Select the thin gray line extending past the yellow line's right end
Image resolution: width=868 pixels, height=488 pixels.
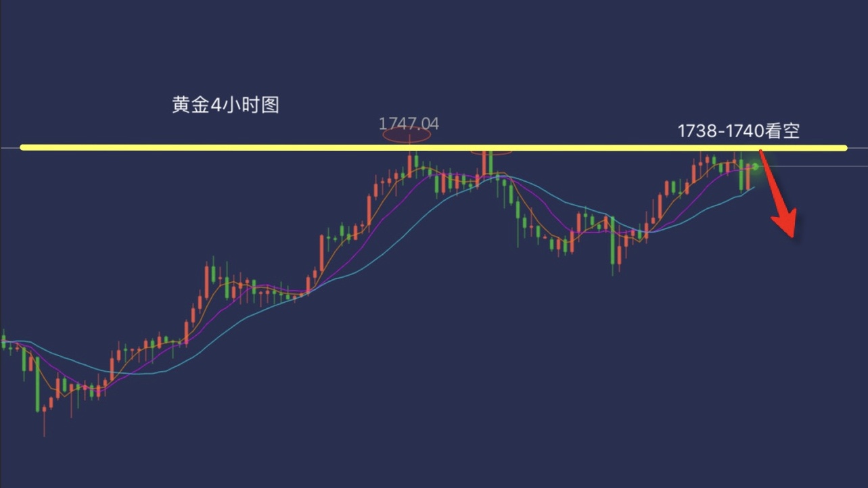point(857,147)
